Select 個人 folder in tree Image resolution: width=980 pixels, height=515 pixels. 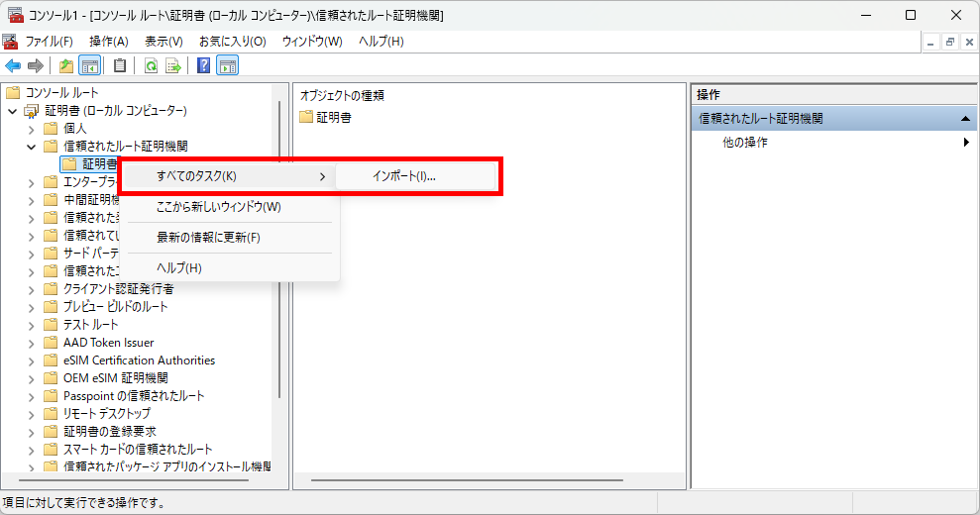75,129
